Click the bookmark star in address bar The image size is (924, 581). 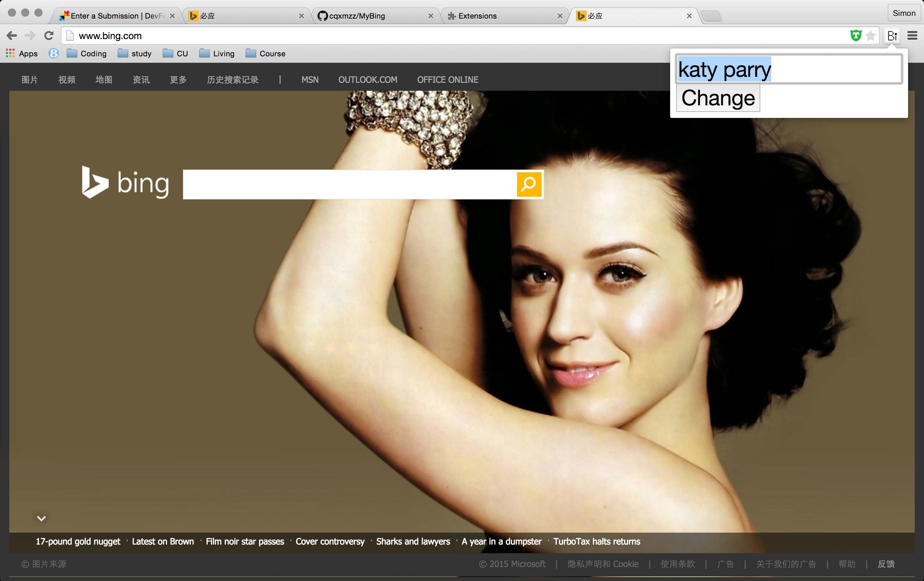(x=871, y=36)
